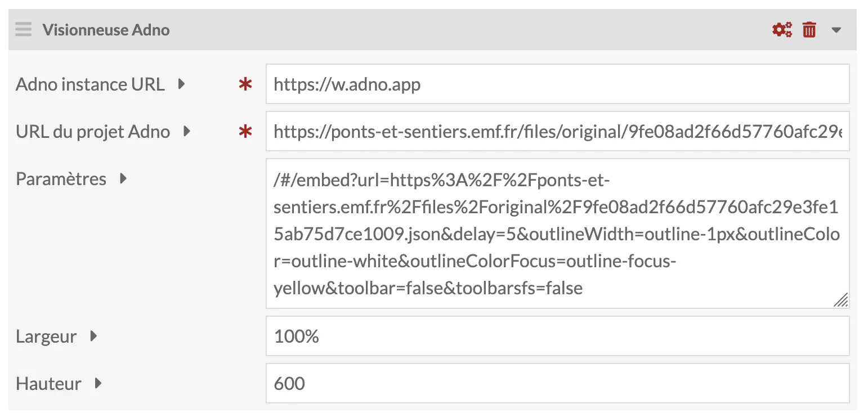Expand help arrow next to URL du projet Adno
This screenshot has height=413, width=868.
click(x=187, y=132)
